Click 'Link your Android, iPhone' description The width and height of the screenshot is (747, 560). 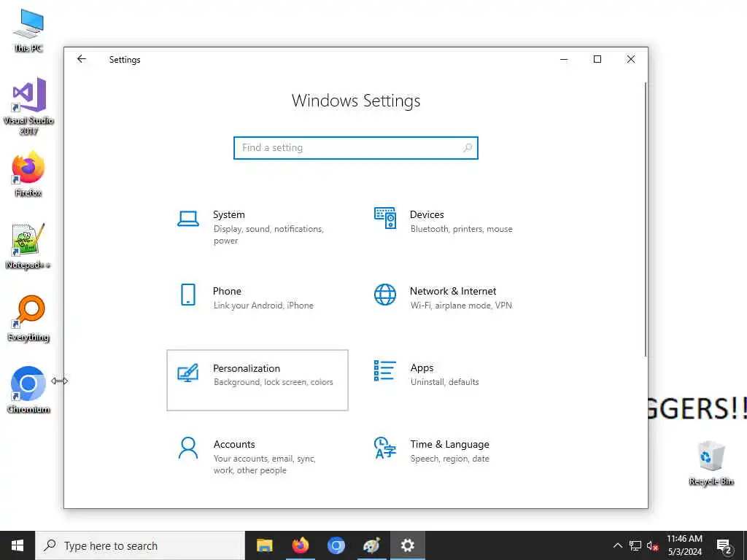click(263, 306)
